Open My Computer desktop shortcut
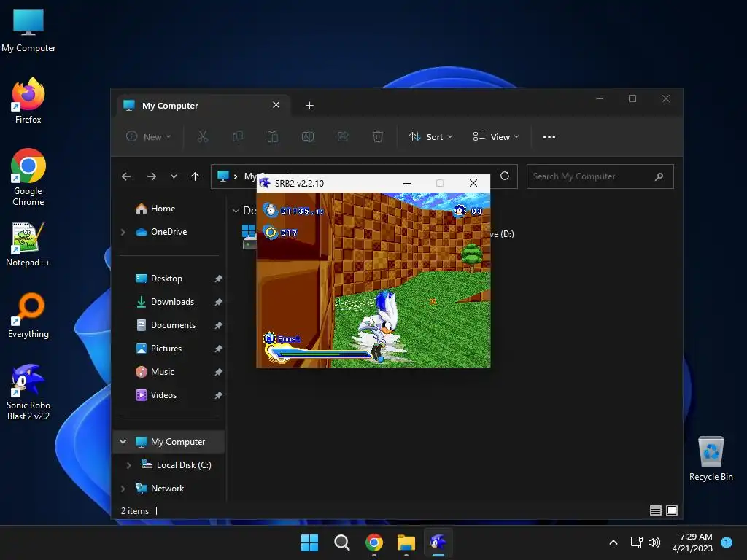 pos(28,30)
